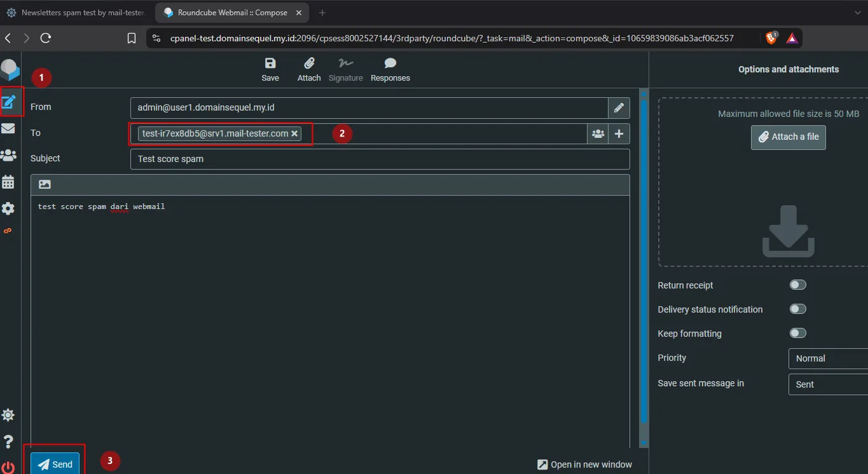Go back with the browser back arrow
The width and height of the screenshot is (868, 474).
pyautogui.click(x=8, y=38)
